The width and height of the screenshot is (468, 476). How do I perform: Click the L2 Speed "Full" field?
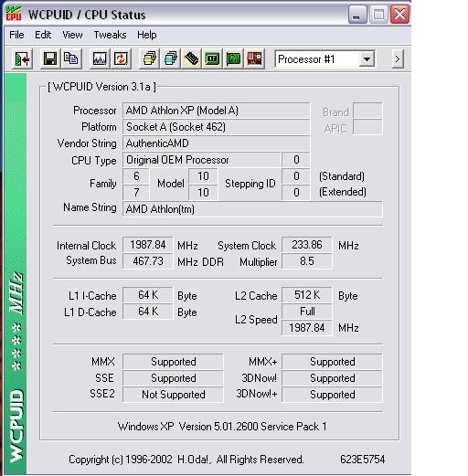click(x=307, y=312)
